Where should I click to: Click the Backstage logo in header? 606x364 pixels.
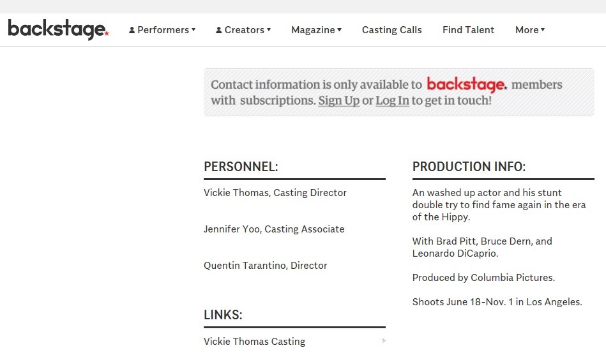[58, 29]
